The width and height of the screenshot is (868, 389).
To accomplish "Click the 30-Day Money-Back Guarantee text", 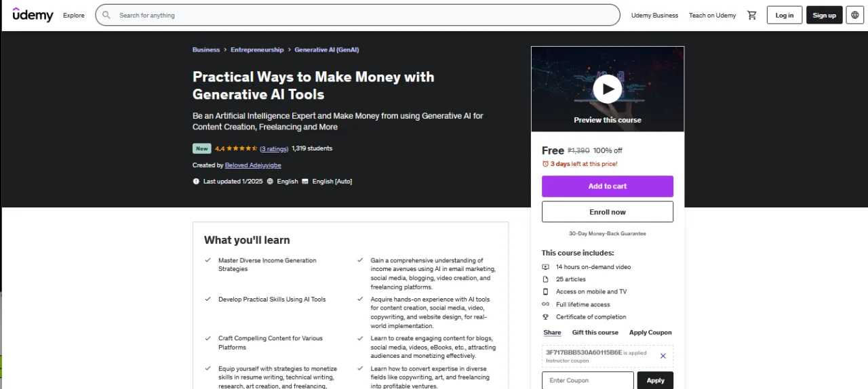I will point(608,234).
